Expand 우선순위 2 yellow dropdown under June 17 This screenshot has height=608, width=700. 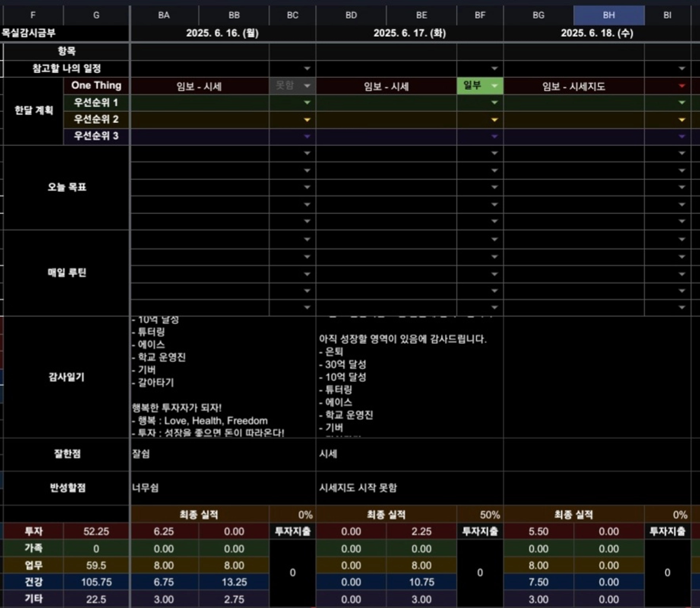494,120
